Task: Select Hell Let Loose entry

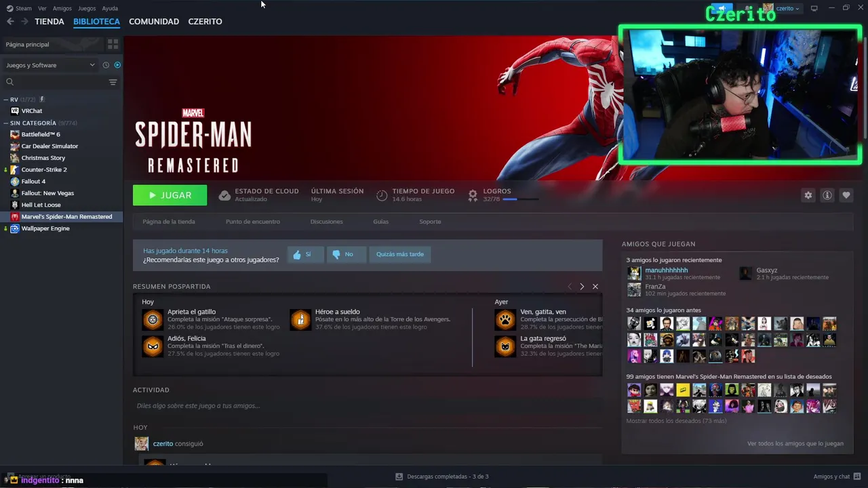Action: click(x=41, y=205)
